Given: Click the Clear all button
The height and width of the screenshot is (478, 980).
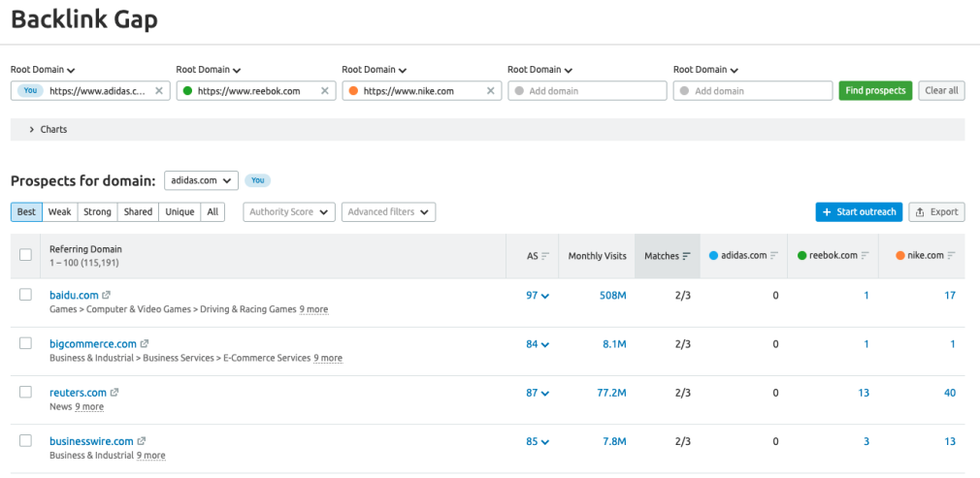Looking at the screenshot, I should coord(941,90).
